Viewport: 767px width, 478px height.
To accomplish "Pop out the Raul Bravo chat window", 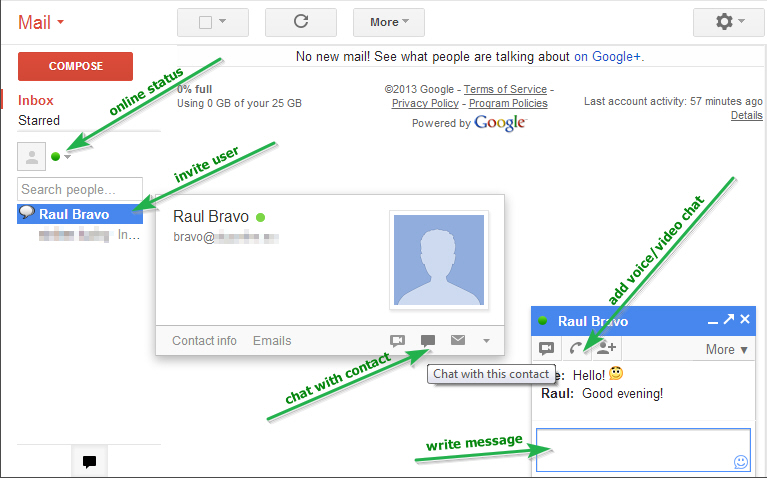I will 729,319.
